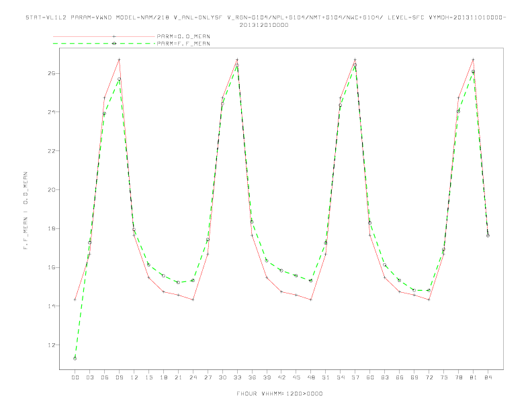The width and height of the screenshot is (532, 411).
Task: Select the green circle data point at hour 09
Action: click(x=119, y=79)
